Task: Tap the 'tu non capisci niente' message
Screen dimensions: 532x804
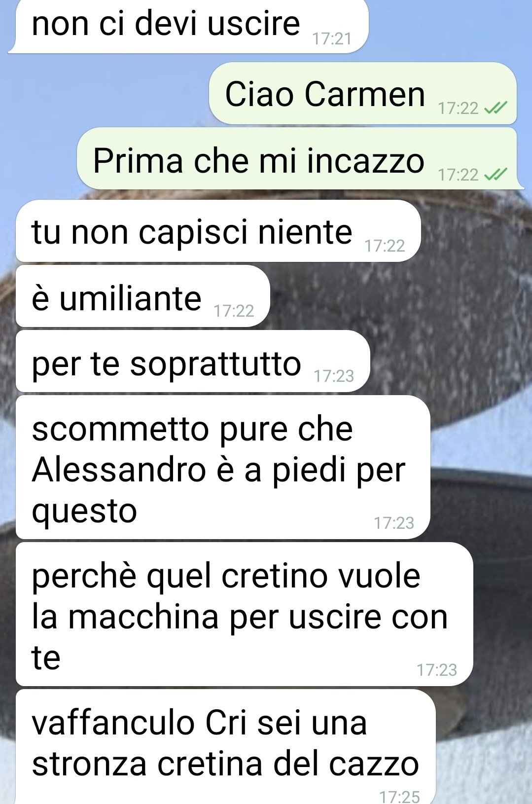Action: (217, 231)
